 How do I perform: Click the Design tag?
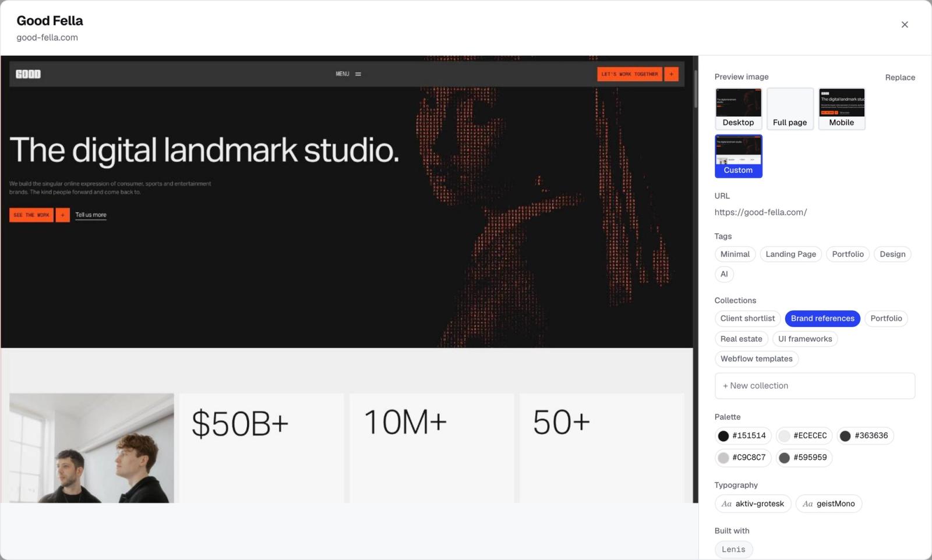[892, 254]
